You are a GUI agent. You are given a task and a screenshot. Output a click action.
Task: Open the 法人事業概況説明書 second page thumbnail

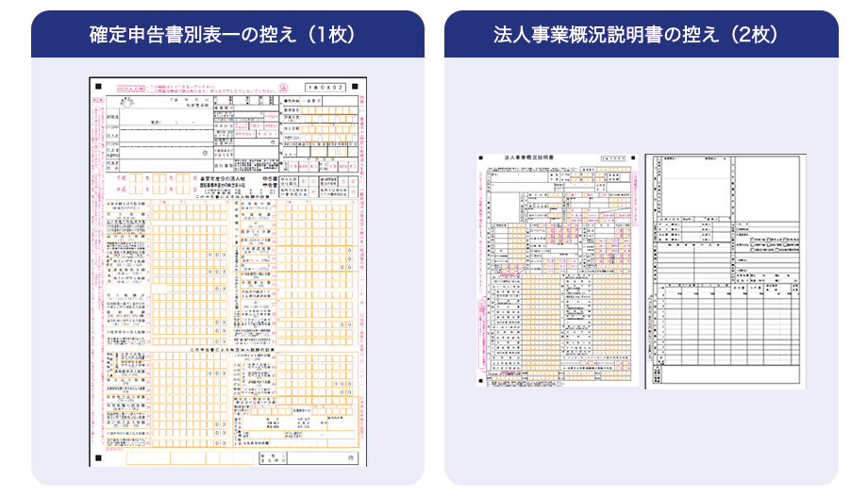click(726, 272)
